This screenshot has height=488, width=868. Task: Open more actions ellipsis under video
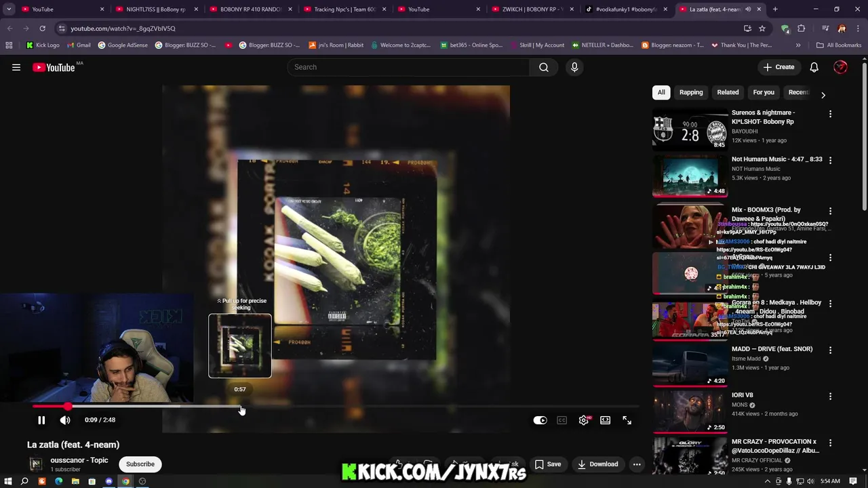tap(637, 464)
